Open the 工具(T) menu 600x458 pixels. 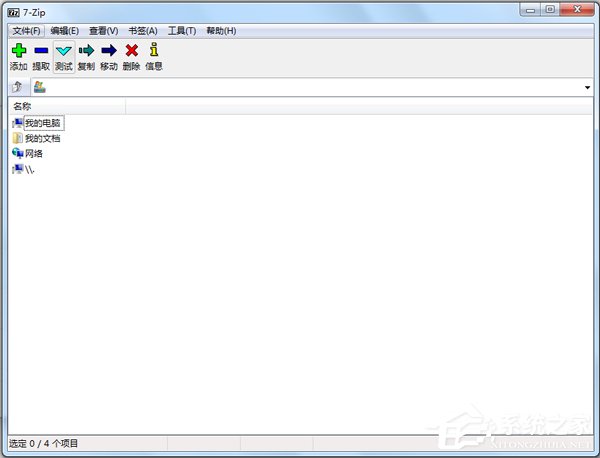tap(182, 31)
